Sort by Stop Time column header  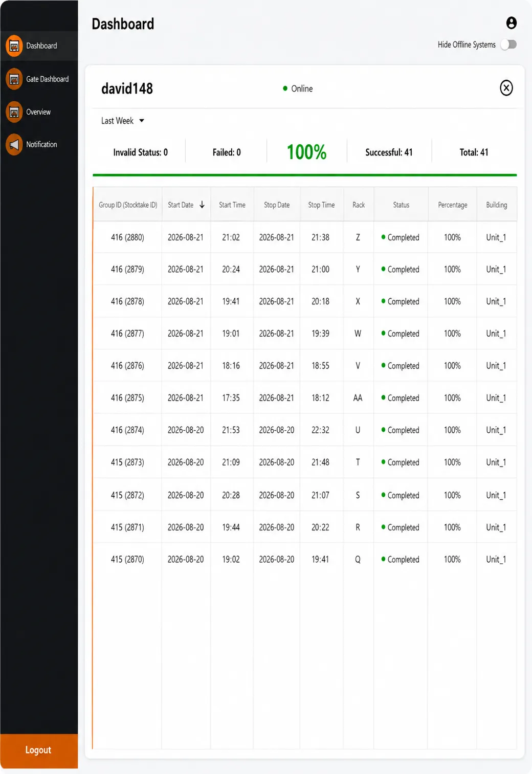point(321,205)
